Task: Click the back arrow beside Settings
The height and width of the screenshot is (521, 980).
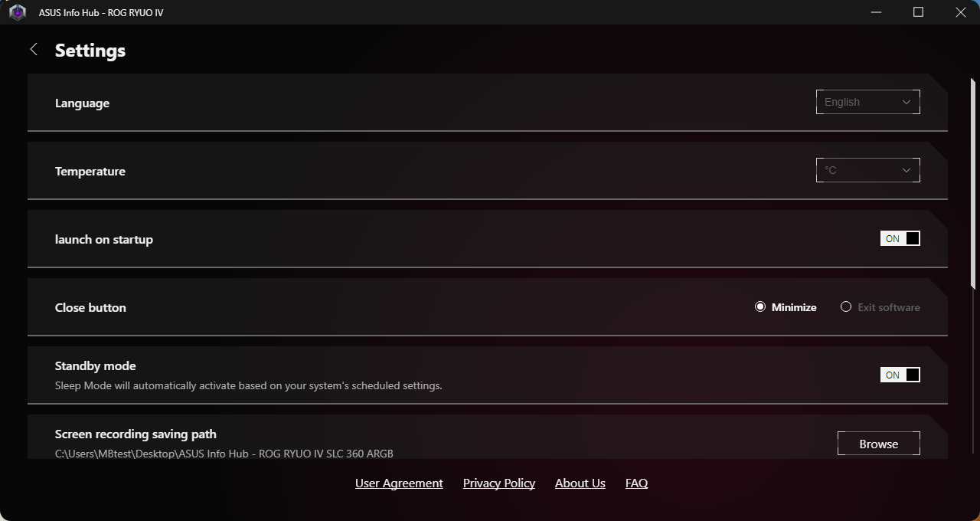Action: tap(34, 50)
